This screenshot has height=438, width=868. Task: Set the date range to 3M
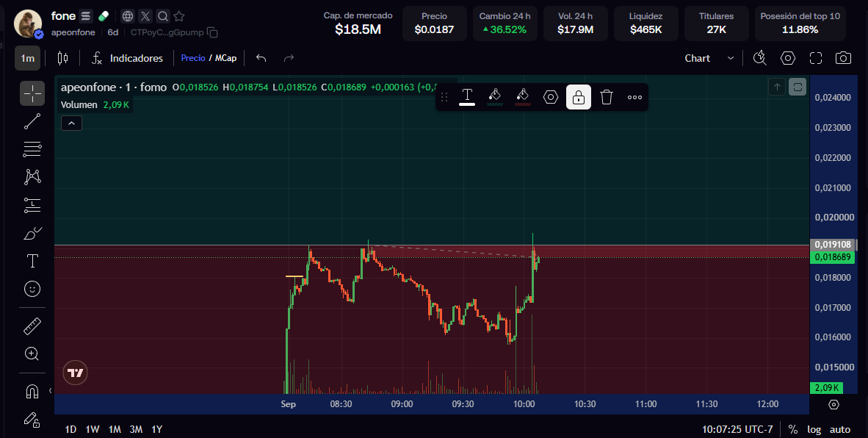coord(136,429)
